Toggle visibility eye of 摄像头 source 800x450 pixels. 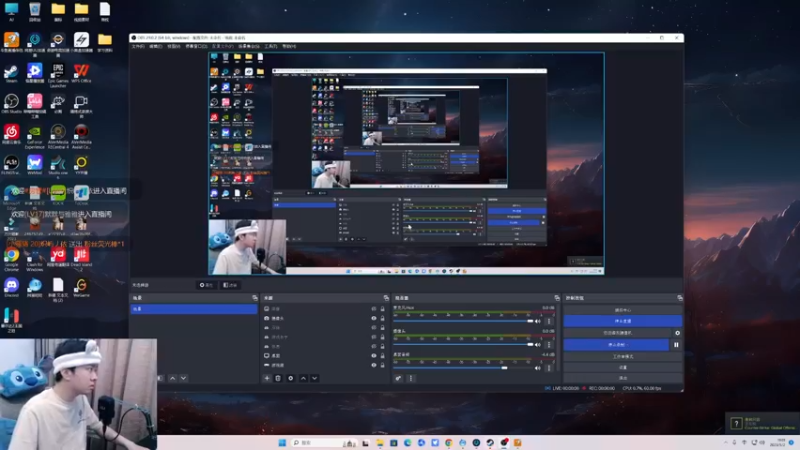point(373,318)
